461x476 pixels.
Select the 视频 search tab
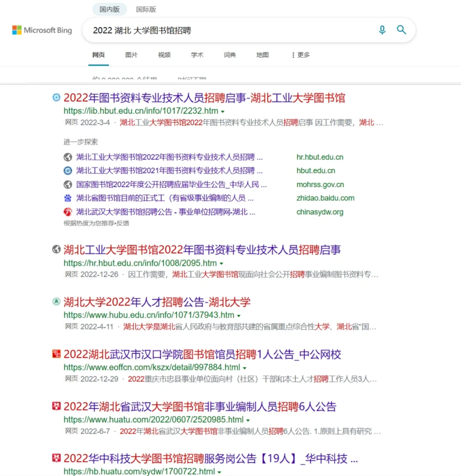[164, 55]
